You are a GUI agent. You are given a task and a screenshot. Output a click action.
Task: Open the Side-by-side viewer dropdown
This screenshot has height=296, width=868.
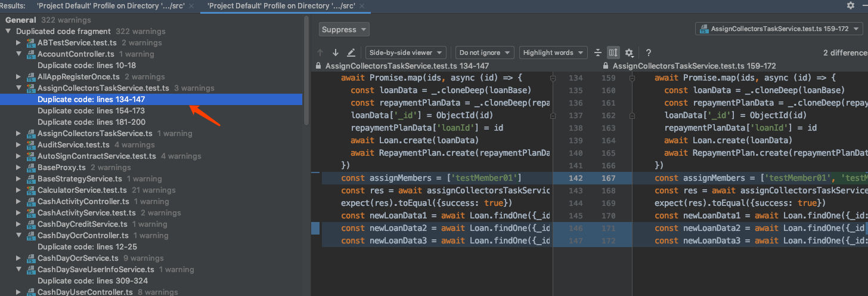(x=405, y=53)
